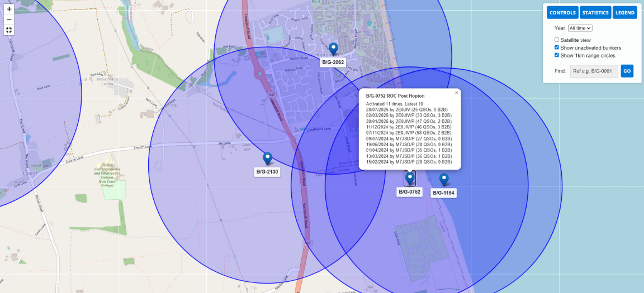
Task: Enable the Satellite view checkbox
Action: [557, 40]
